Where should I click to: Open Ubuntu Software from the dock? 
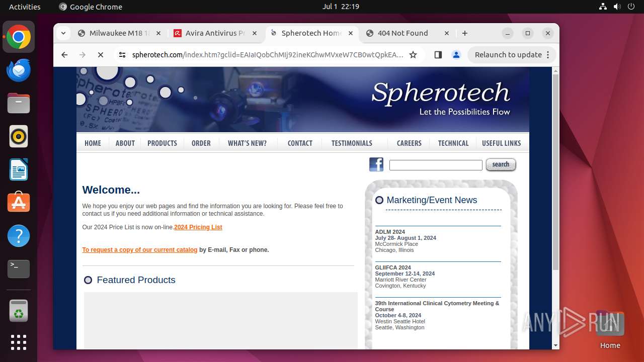pyautogui.click(x=19, y=203)
